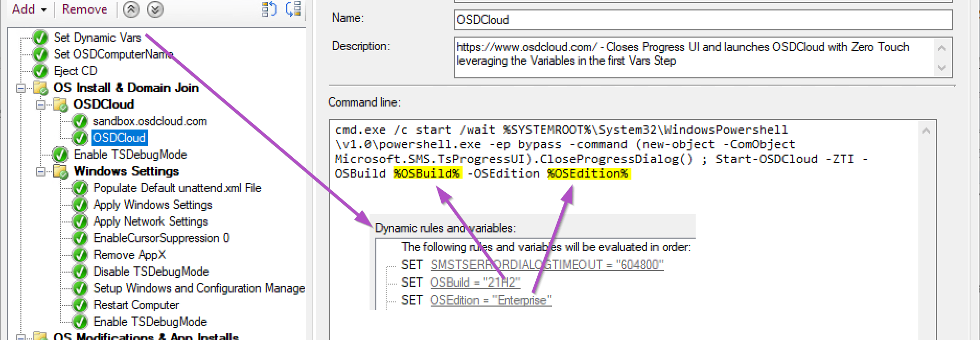Open the OSBuild = "21H2" variable link
The width and height of the screenshot is (980, 340).
[x=475, y=283]
